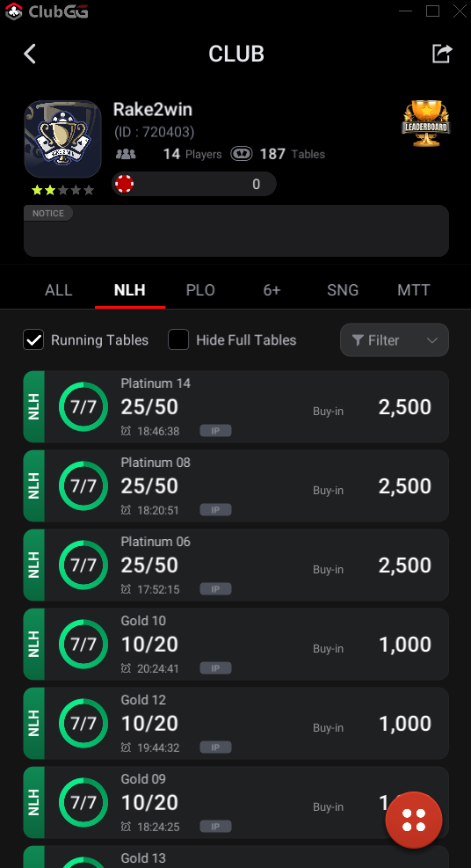Open the Platinum 14 table
The height and width of the screenshot is (868, 471).
pyautogui.click(x=236, y=407)
